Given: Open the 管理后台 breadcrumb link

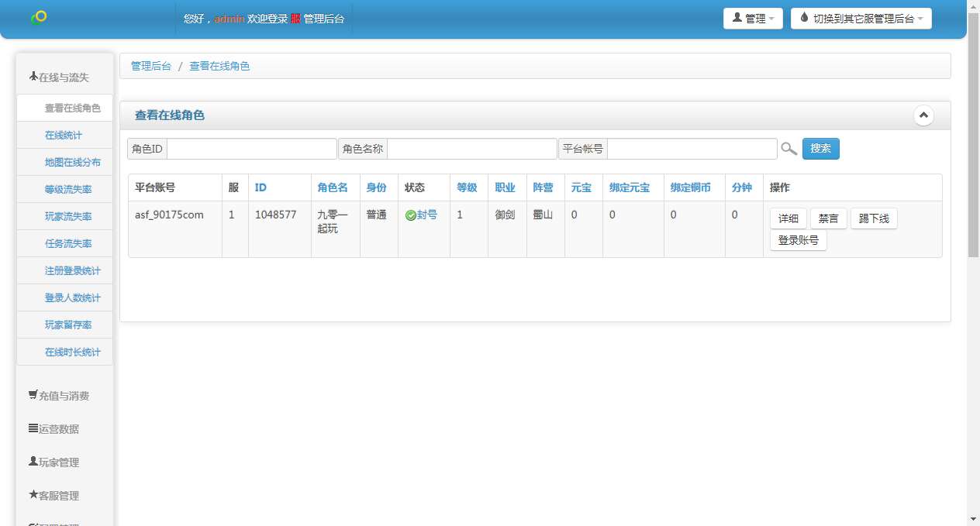Looking at the screenshot, I should coord(151,66).
